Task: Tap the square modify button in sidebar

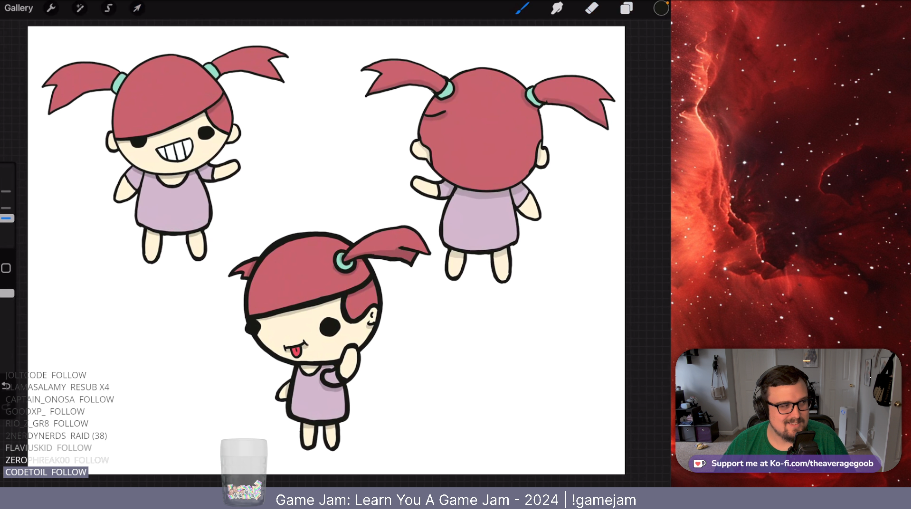Action: point(6,268)
